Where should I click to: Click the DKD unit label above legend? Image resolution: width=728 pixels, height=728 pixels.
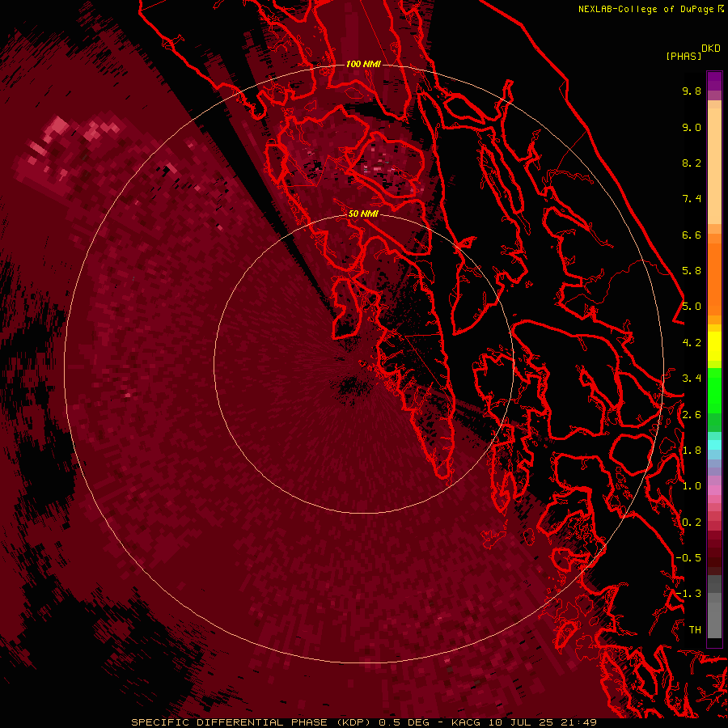[710, 49]
